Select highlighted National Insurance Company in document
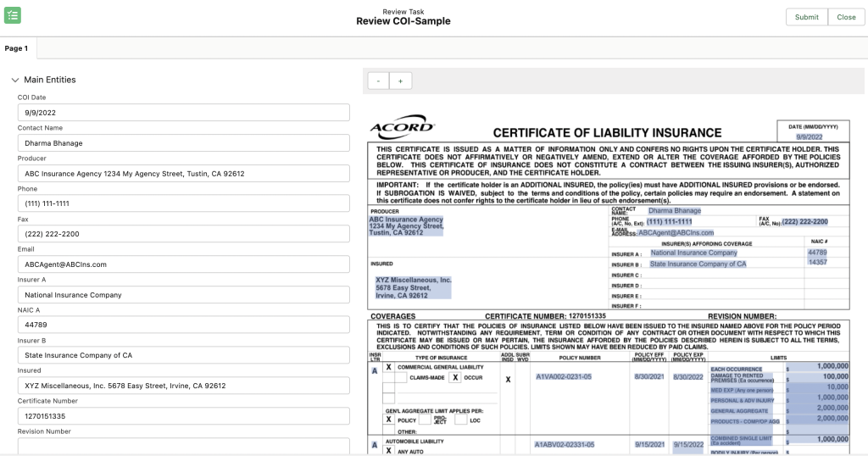Image resolution: width=868 pixels, height=456 pixels. (693, 253)
